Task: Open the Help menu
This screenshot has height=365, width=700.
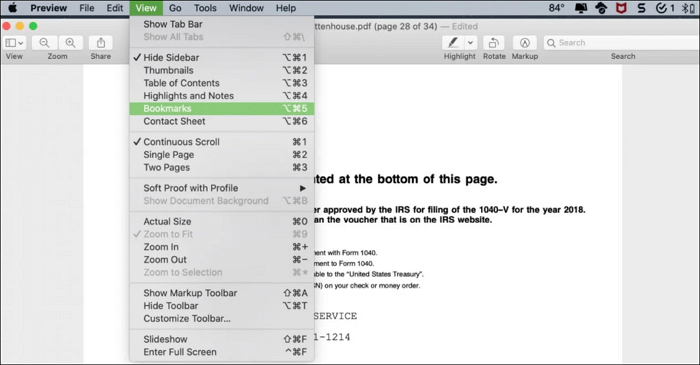Action: (286, 8)
